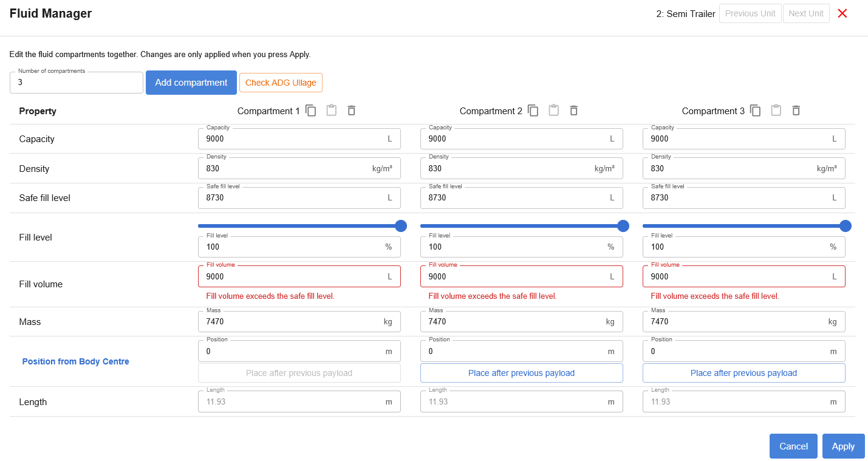Edit Compartment 1 Safe fill level field
Viewport: 868px width, 461px height.
(299, 197)
